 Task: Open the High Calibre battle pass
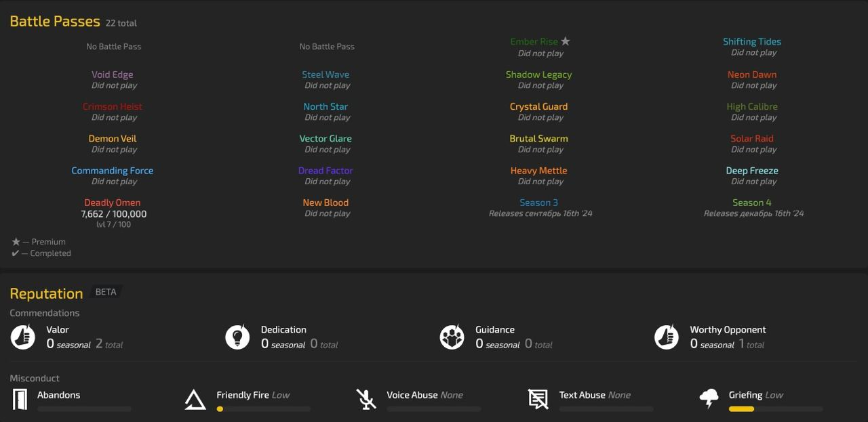(x=752, y=106)
